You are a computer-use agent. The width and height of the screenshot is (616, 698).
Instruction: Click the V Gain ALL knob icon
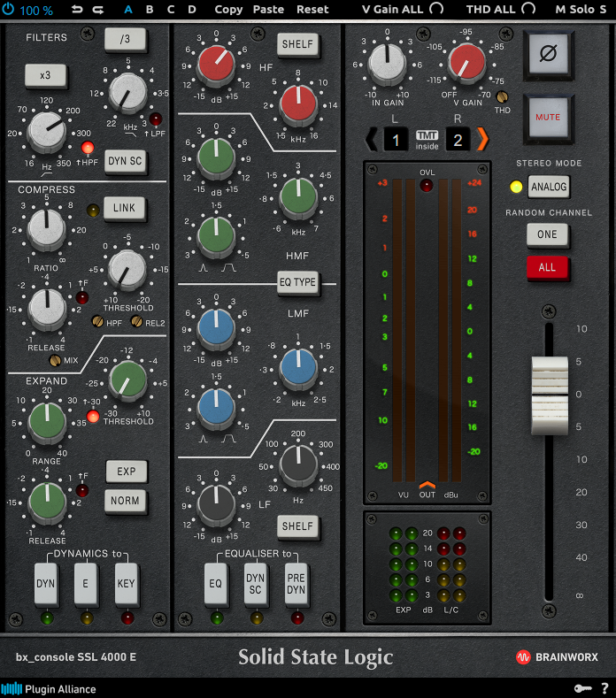436,8
